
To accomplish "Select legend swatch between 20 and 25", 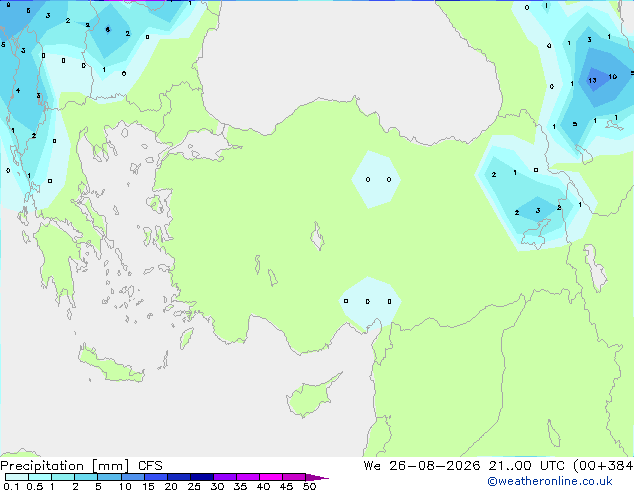I will point(179,477).
